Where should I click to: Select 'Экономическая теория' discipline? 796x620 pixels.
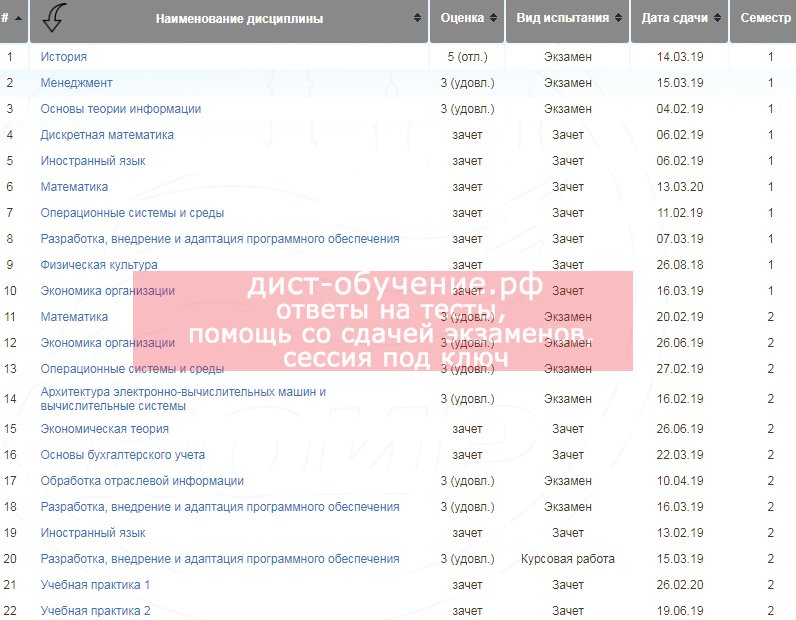point(104,429)
